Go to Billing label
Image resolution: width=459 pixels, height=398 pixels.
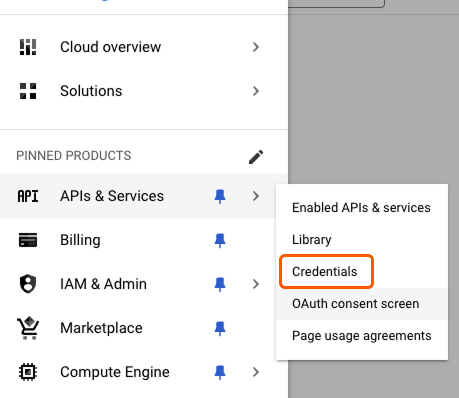click(80, 240)
